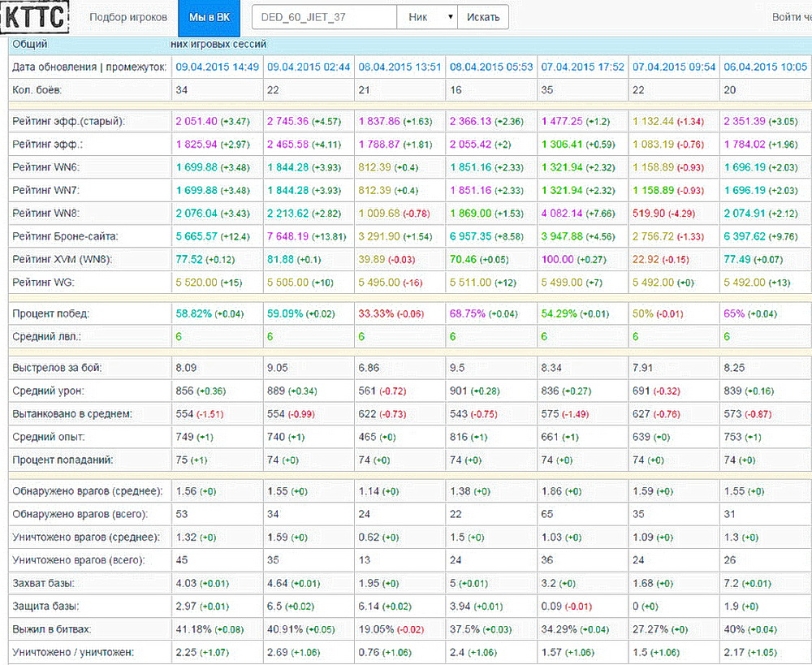Select the 08.04.2015 13:51 session column
Screen dimensions: 812x665
pos(400,67)
